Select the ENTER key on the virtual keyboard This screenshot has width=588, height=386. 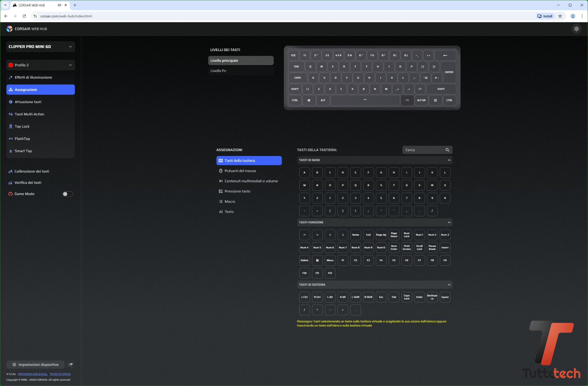click(x=449, y=72)
